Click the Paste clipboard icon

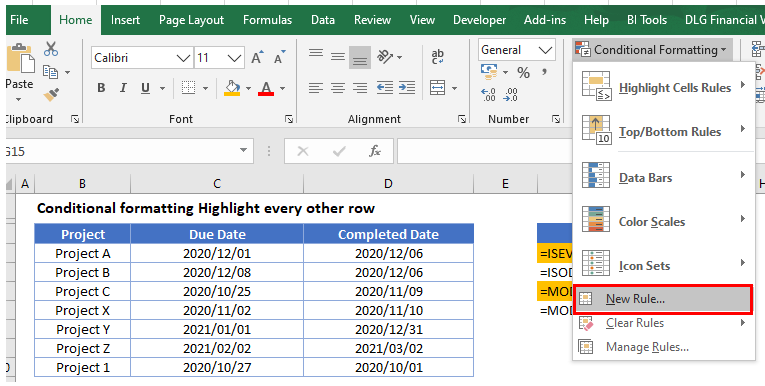tap(20, 59)
